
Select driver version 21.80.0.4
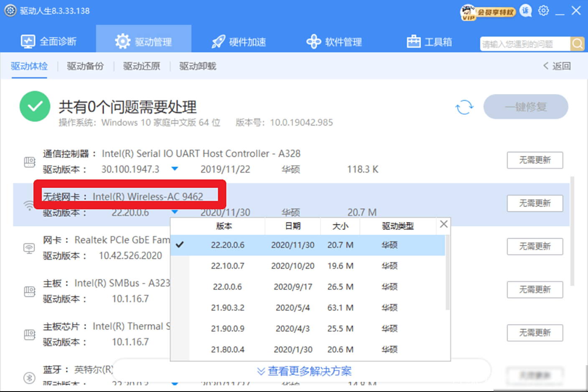(x=308, y=350)
